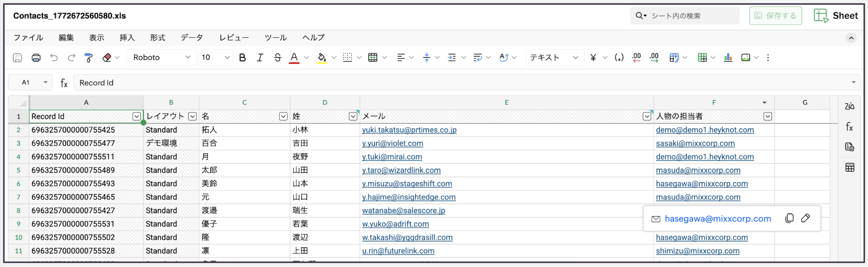Open the yuki.takatsu@prtimes.co.jp email link
Viewport: 868px width, 267px height.
point(409,130)
